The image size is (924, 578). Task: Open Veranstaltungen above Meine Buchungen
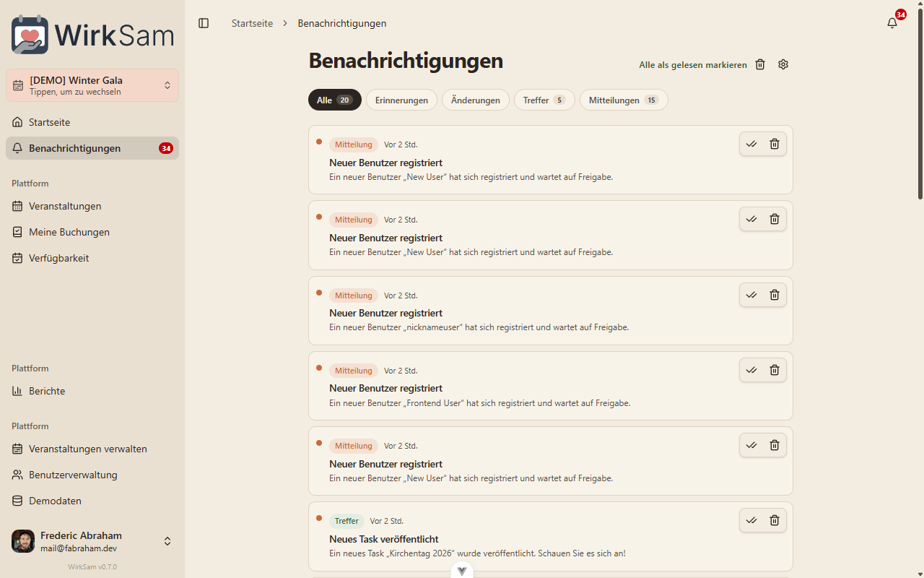(x=92, y=206)
